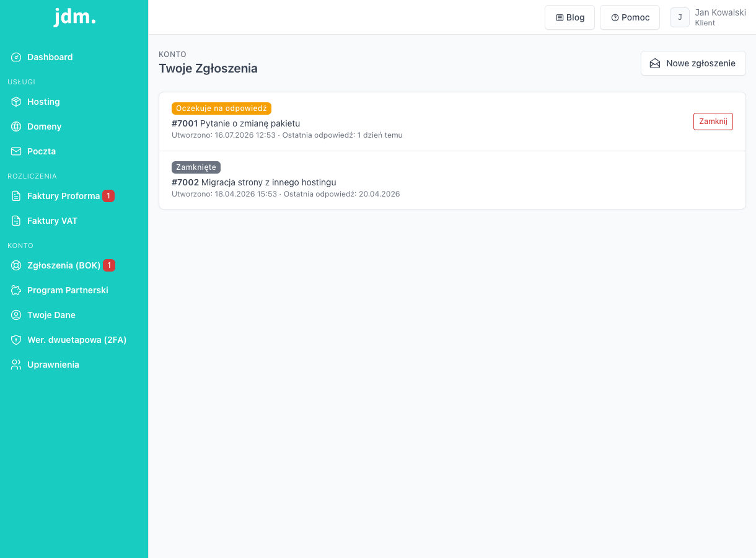The height and width of the screenshot is (558, 756).
Task: Click the Zgłoszenia lifebuoy icon
Action: 16,265
